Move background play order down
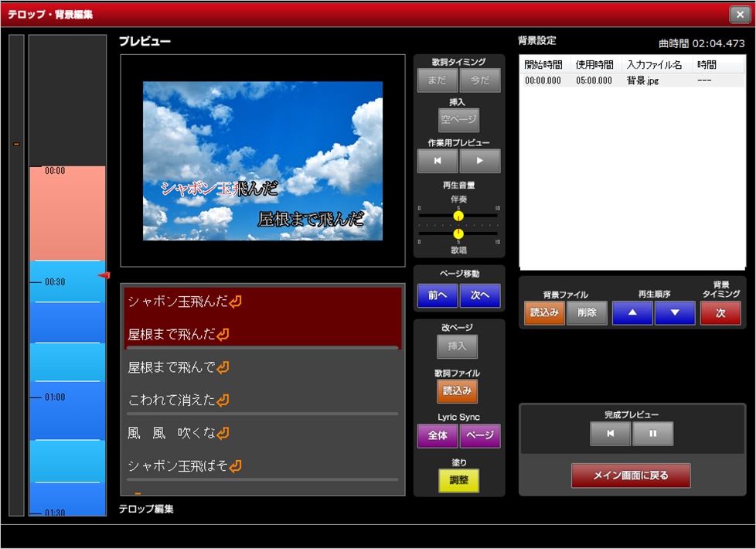 (x=675, y=313)
